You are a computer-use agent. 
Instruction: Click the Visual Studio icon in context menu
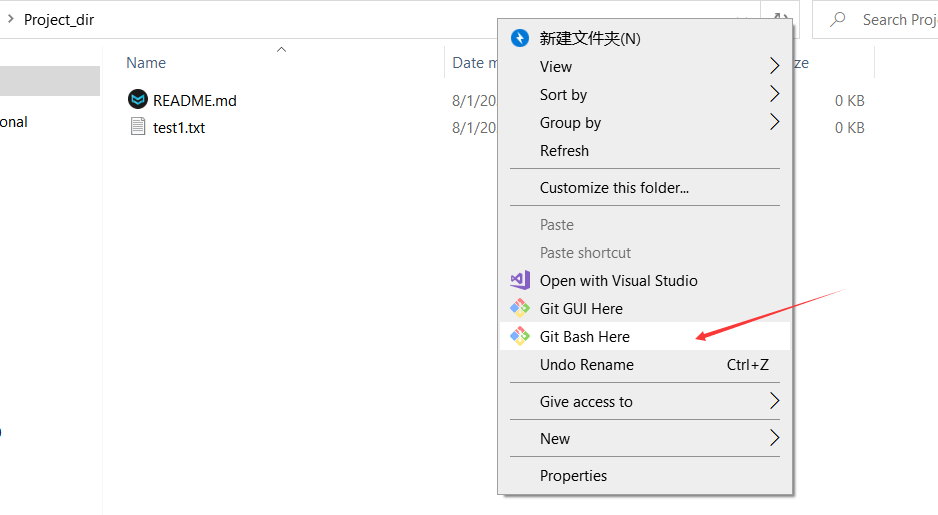[x=520, y=280]
